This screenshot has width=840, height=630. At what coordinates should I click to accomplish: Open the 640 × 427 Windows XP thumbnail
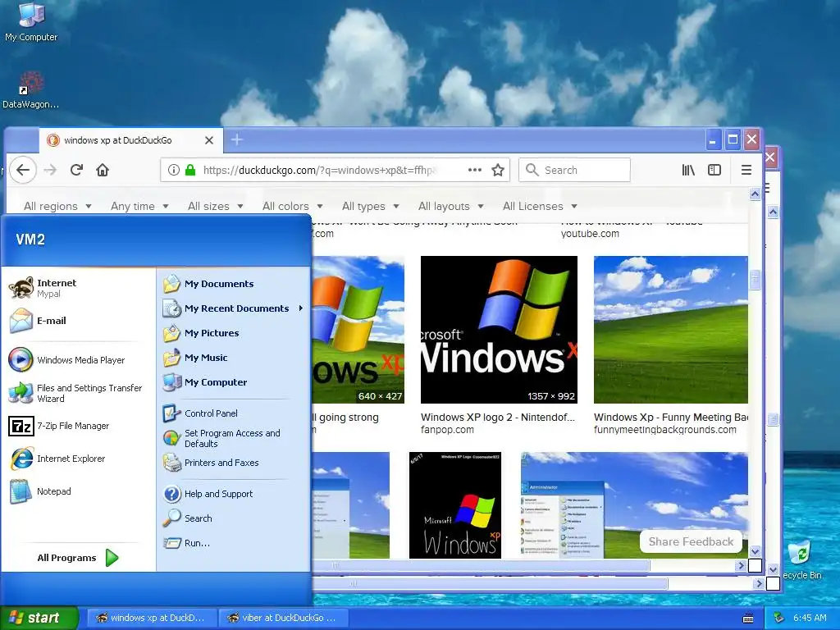coord(358,330)
